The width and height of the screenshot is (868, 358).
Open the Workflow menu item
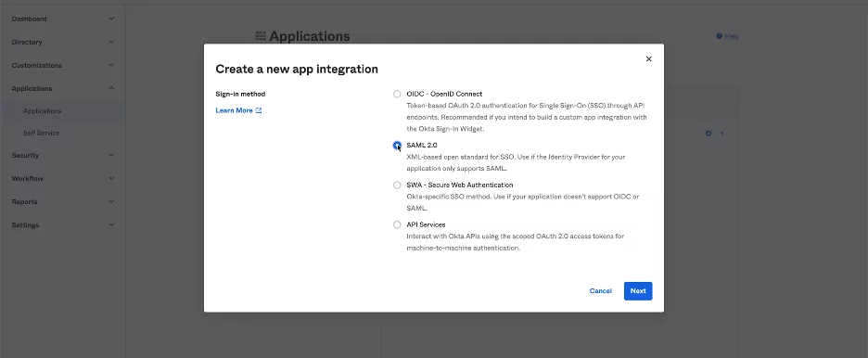pos(27,179)
